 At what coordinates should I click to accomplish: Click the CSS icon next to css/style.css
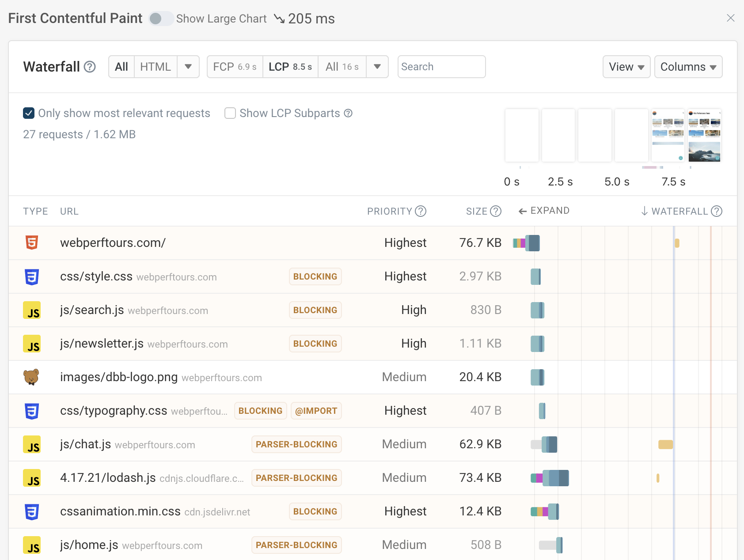pos(32,276)
